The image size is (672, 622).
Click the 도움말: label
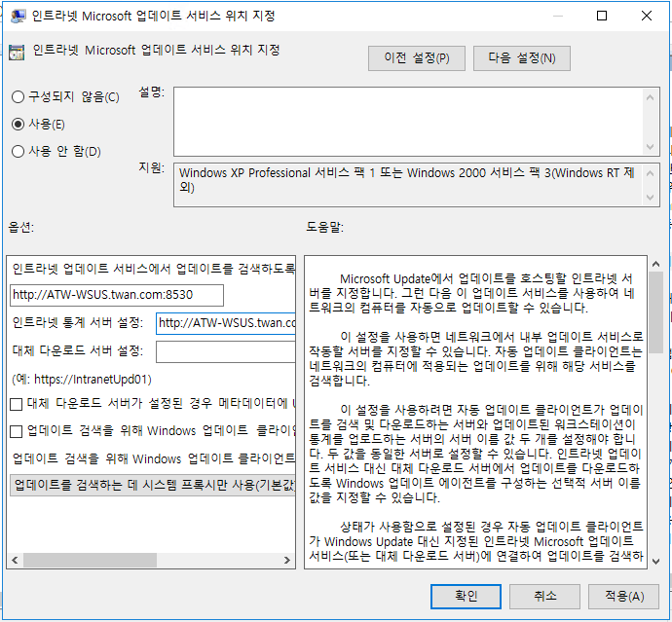click(325, 227)
